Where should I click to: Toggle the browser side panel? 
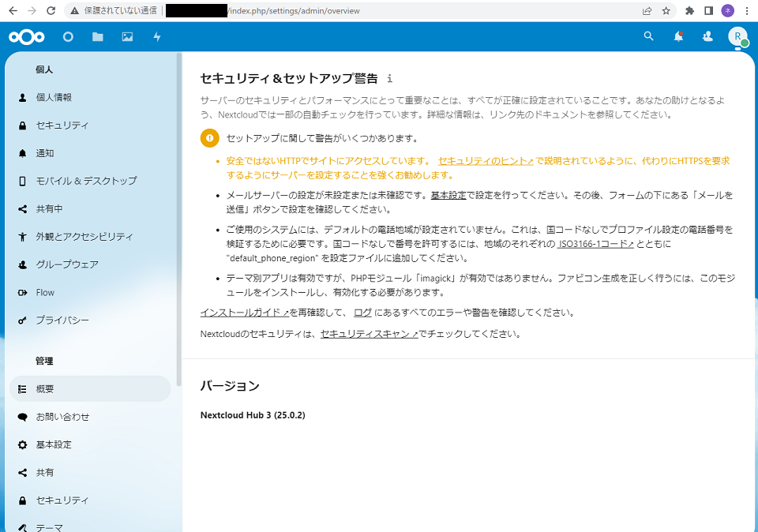click(709, 10)
